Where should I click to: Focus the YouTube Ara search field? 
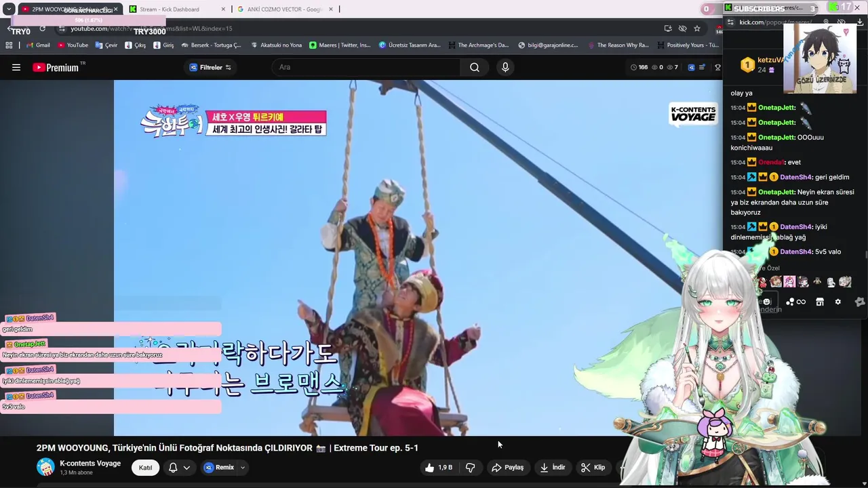tap(366, 67)
